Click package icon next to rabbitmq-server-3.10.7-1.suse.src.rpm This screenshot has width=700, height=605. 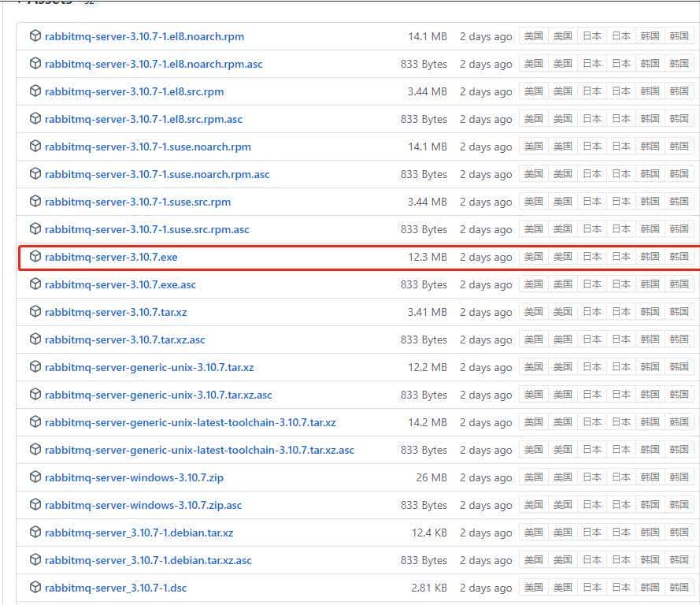35,202
